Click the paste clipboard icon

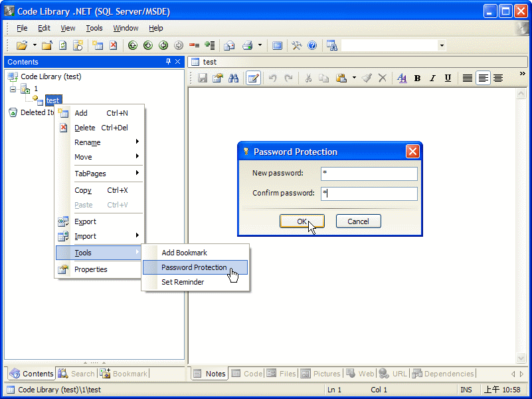point(341,78)
